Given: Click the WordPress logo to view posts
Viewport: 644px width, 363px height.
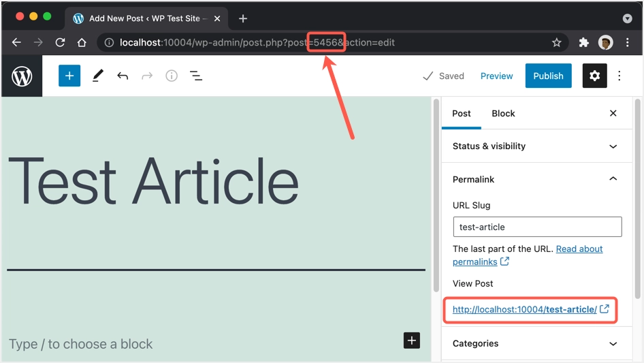Looking at the screenshot, I should tap(22, 76).
